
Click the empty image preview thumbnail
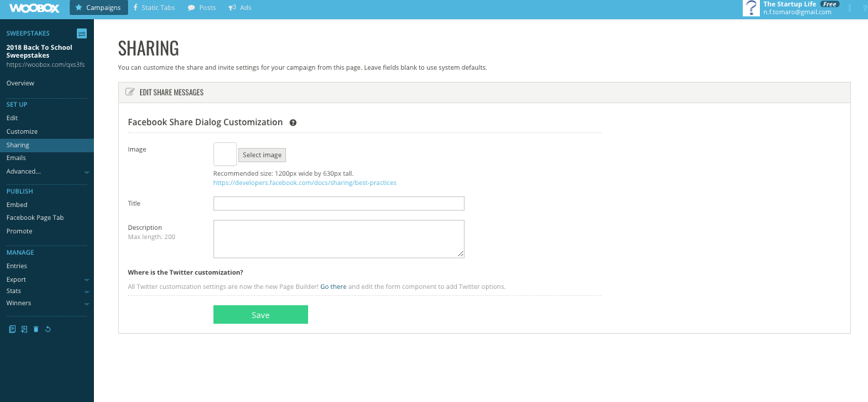coord(225,154)
